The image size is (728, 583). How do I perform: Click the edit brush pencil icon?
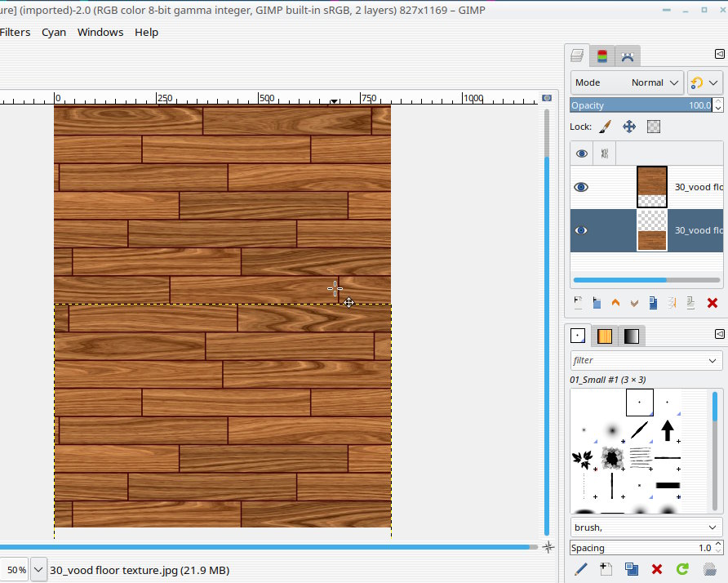coord(581,569)
